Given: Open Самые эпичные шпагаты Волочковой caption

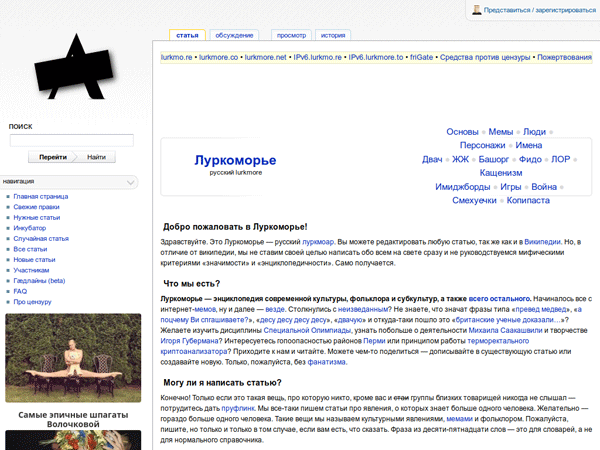Looking at the screenshot, I should [73, 419].
